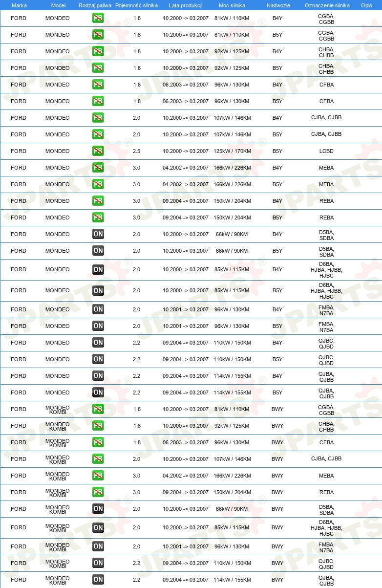Select ON diesel icon in 85kW B5Y row
The width and height of the screenshot is (382, 588).
click(98, 290)
